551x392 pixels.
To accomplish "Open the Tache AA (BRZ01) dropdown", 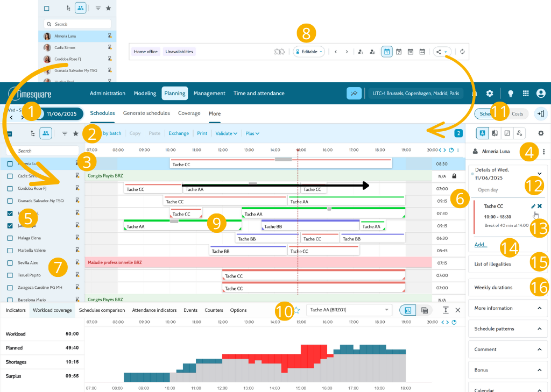I will 349,310.
